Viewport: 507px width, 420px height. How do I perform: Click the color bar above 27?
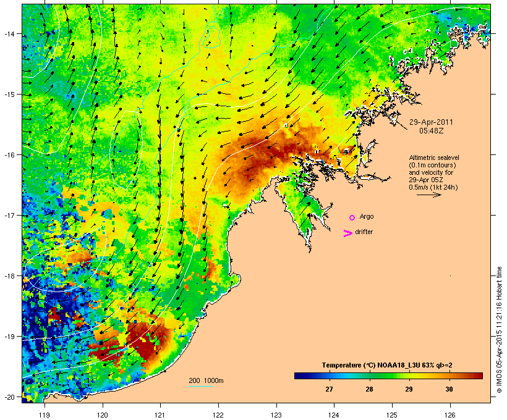click(x=329, y=376)
